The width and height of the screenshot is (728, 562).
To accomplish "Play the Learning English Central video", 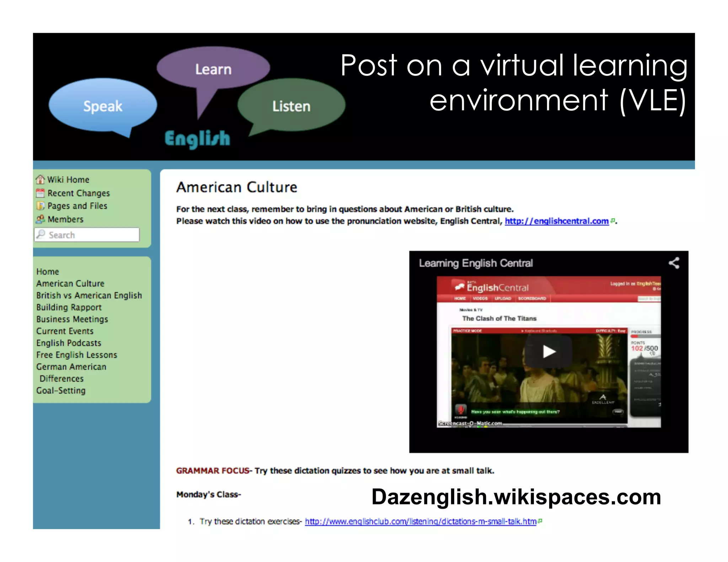I will (549, 352).
